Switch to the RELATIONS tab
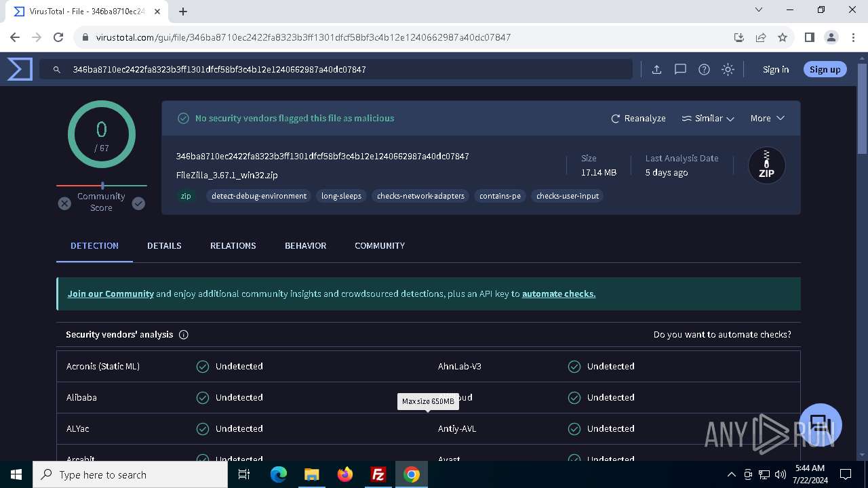868x488 pixels. (233, 245)
